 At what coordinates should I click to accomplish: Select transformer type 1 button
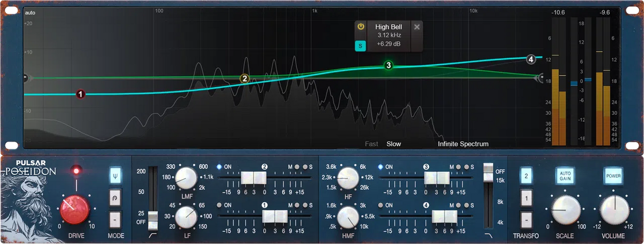point(527,198)
